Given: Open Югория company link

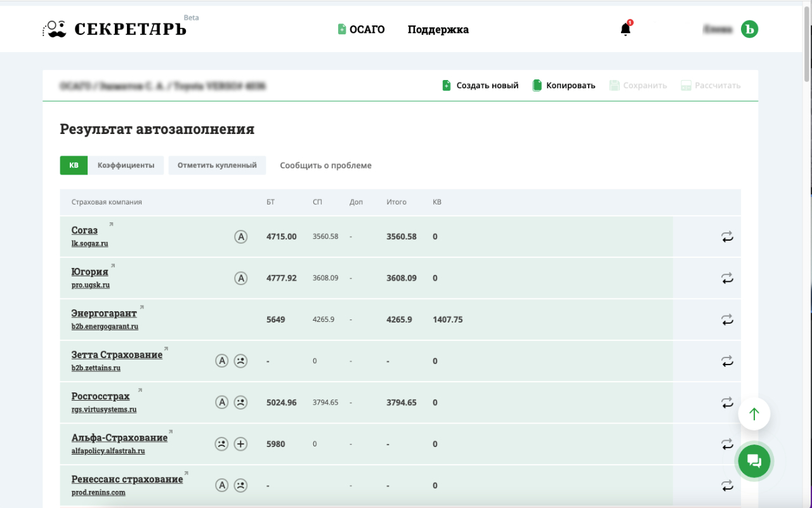Looking at the screenshot, I should click(x=89, y=272).
